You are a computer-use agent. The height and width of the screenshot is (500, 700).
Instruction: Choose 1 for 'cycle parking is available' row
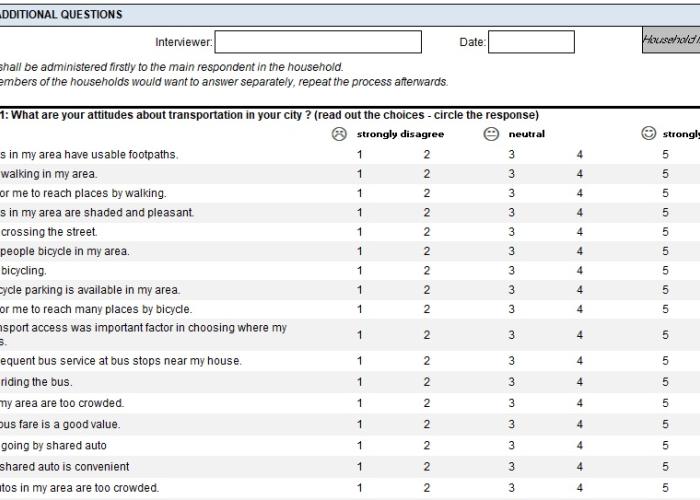(x=360, y=290)
